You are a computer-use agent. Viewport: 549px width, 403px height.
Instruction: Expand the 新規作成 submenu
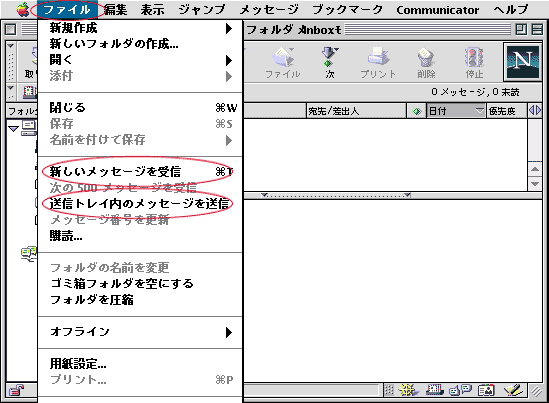140,28
